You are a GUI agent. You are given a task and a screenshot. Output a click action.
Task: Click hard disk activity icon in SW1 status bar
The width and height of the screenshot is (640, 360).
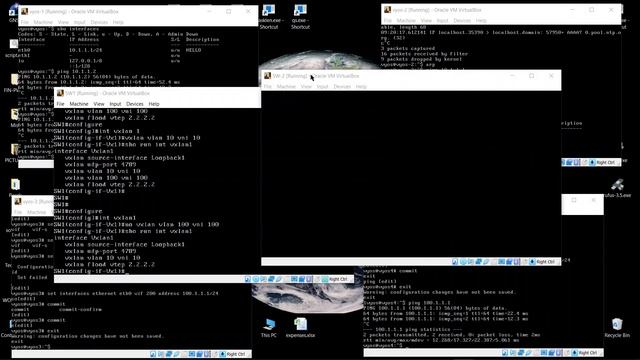tap(248, 279)
